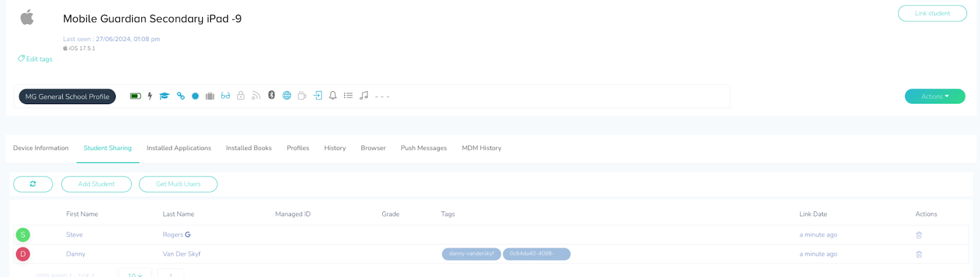Open the Browser tab
This screenshot has width=980, height=277.
tap(373, 148)
